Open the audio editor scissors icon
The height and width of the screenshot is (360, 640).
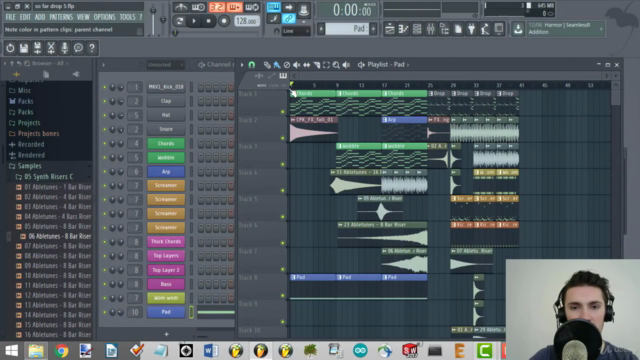[x=51, y=48]
